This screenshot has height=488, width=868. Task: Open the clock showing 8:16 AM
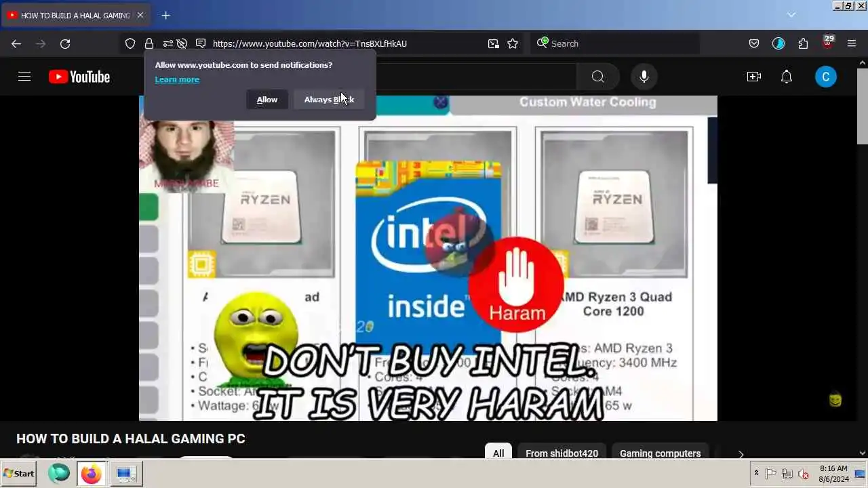tap(833, 474)
